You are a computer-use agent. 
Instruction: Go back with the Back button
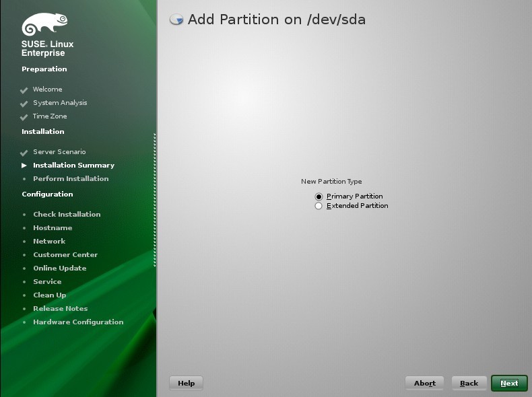469,383
